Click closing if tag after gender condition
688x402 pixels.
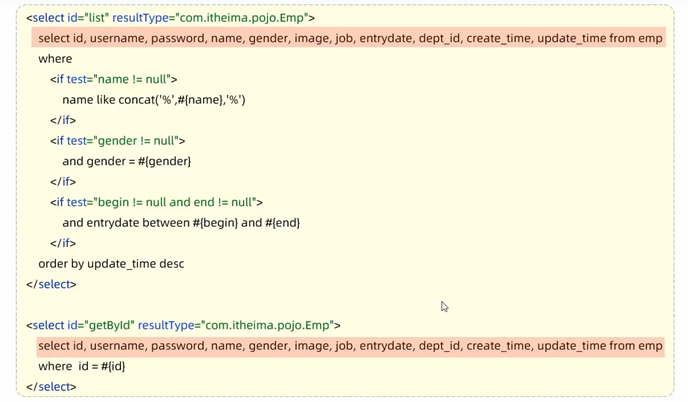pyautogui.click(x=63, y=182)
